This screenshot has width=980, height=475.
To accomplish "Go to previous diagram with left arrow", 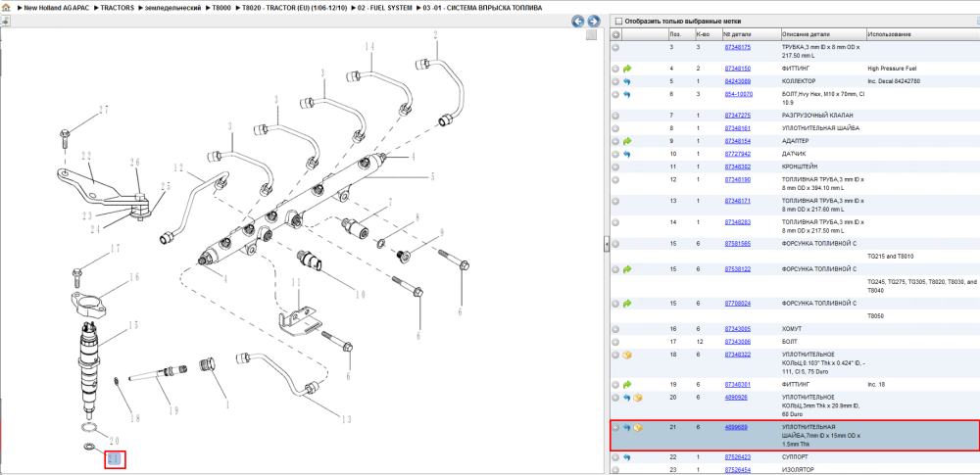I will 578,22.
